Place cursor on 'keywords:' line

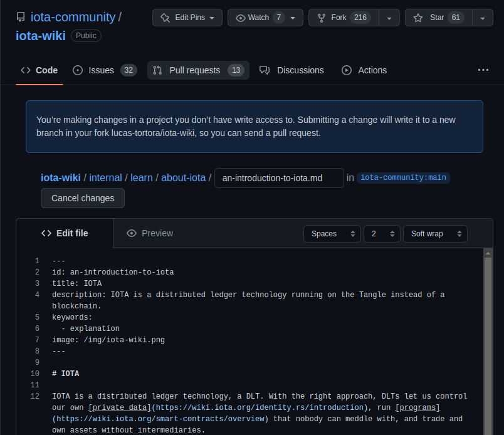coord(72,317)
